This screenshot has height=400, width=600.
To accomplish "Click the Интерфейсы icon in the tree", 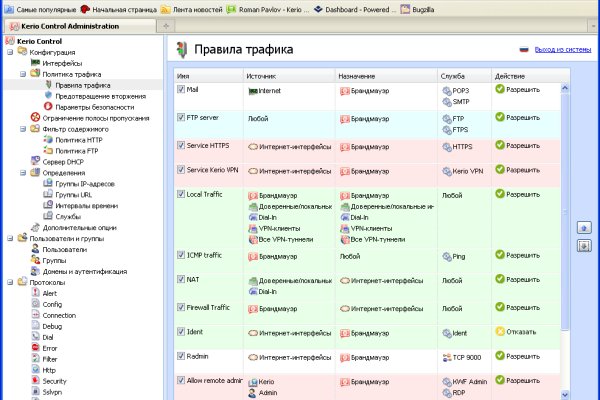I will (35, 63).
